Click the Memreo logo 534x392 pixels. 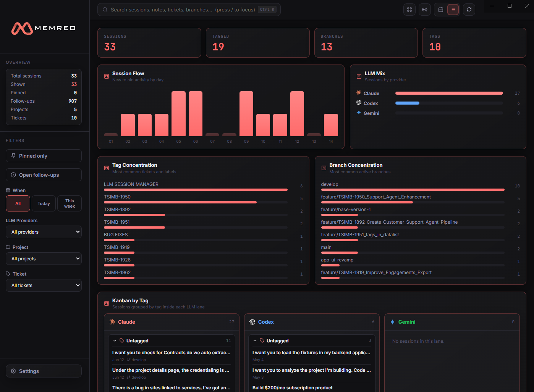click(44, 28)
